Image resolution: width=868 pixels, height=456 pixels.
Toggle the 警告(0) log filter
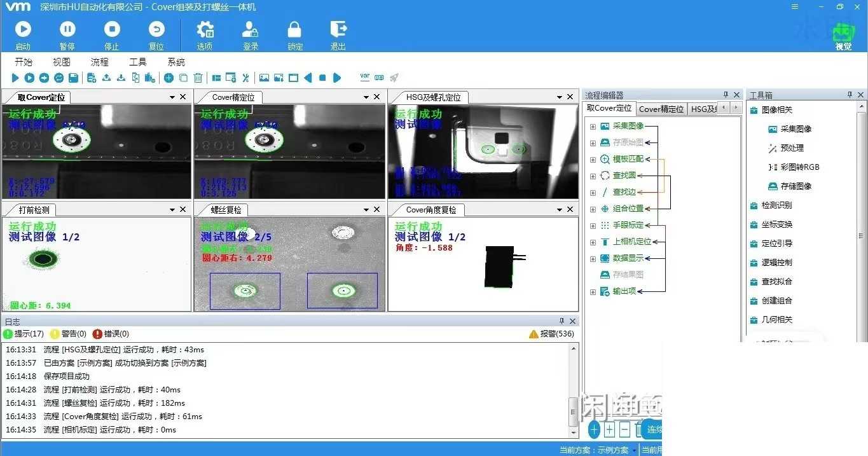point(68,334)
